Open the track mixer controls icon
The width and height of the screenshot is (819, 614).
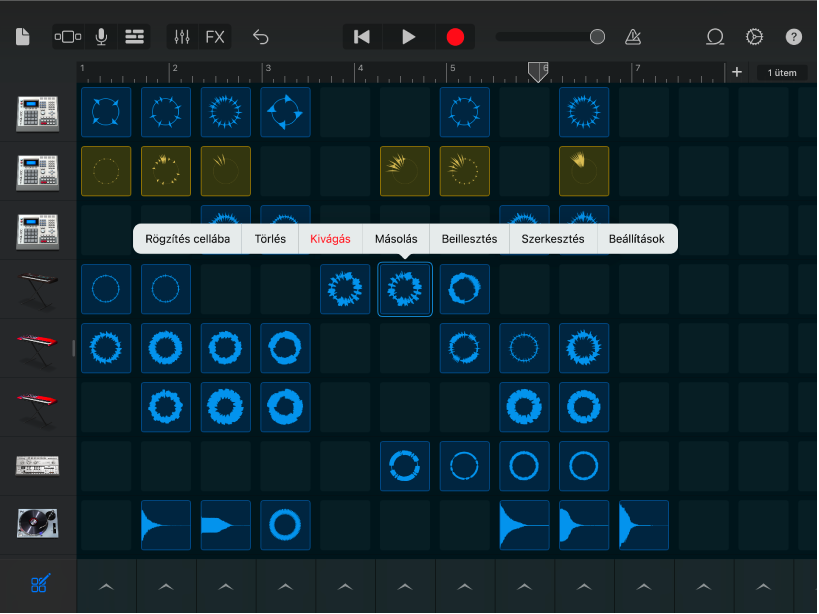(182, 36)
